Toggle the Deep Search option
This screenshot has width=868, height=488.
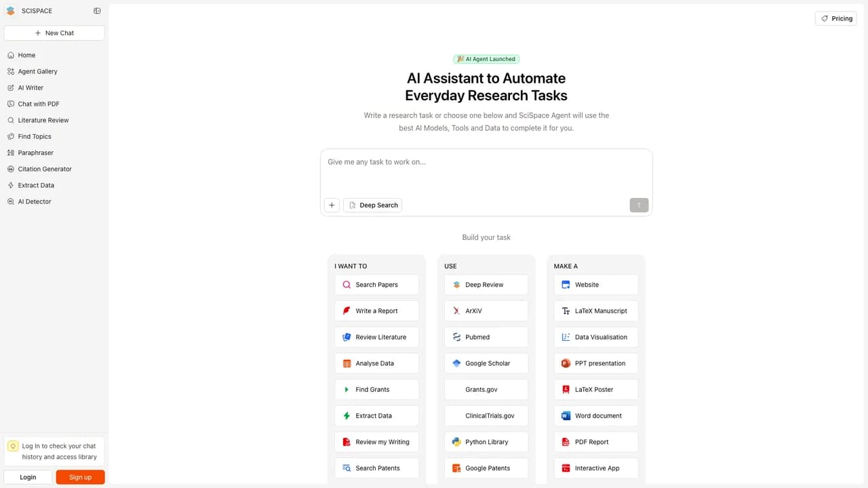(x=372, y=205)
